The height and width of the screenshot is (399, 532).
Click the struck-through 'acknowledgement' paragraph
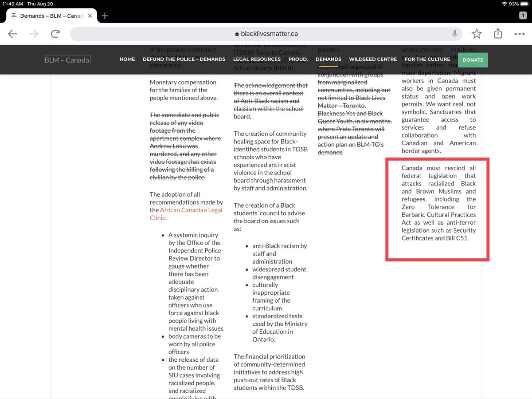[x=270, y=101]
